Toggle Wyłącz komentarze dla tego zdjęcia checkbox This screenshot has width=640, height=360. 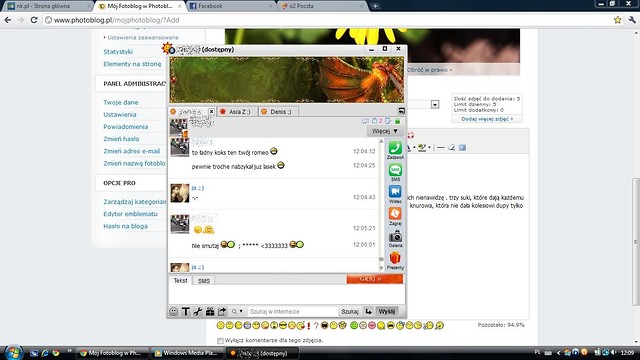click(220, 340)
